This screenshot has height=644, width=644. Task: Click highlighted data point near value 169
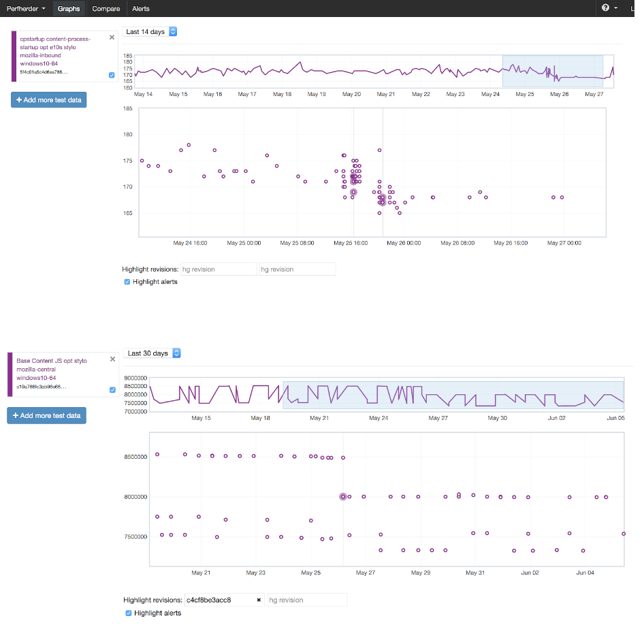click(x=353, y=193)
